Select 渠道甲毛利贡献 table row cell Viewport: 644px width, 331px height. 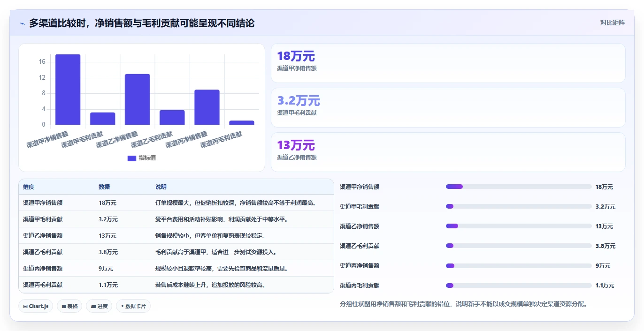pyautogui.click(x=43, y=219)
